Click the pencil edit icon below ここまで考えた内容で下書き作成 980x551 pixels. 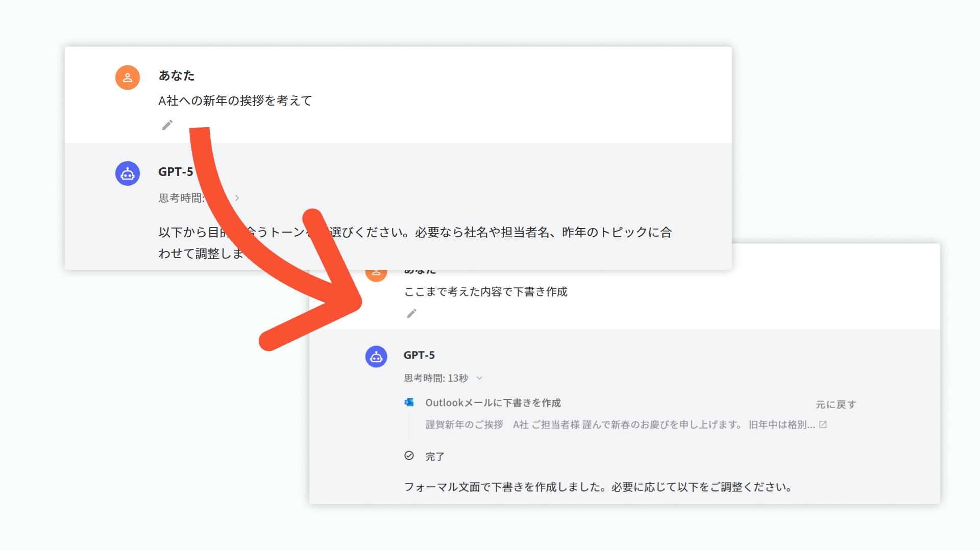411,313
